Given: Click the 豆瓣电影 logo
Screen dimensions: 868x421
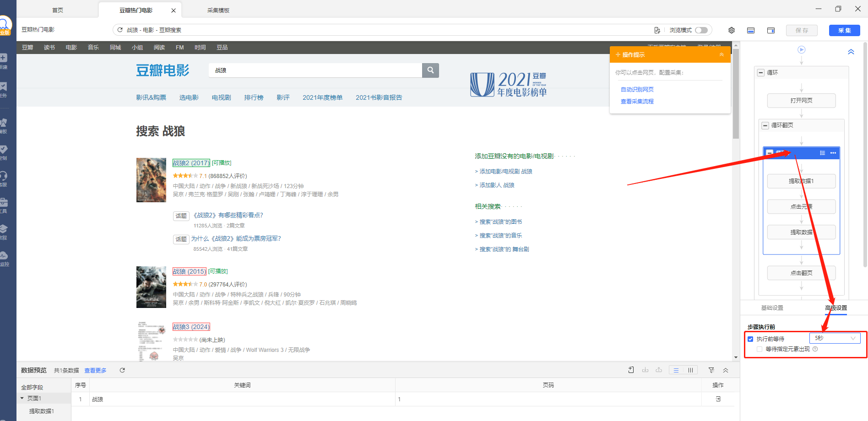Looking at the screenshot, I should (x=163, y=70).
